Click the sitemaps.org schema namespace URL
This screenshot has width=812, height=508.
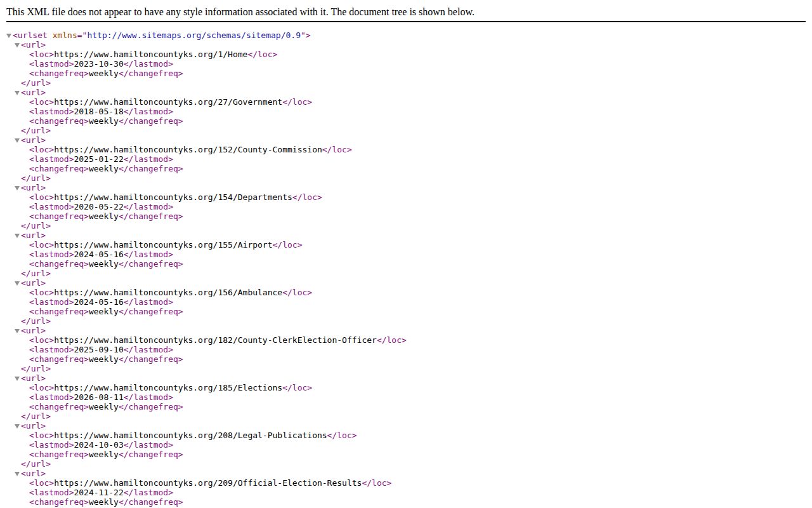194,36
